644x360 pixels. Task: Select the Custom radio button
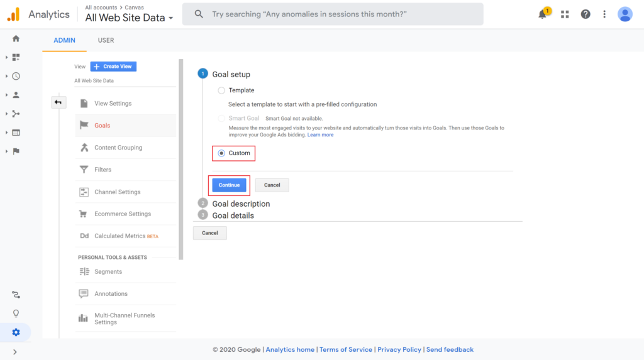click(x=221, y=153)
